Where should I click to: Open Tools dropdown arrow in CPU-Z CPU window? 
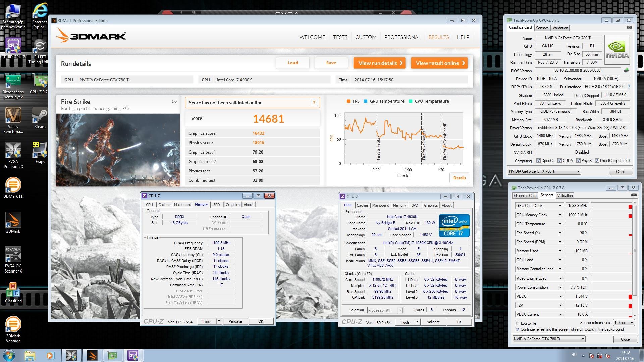click(417, 322)
